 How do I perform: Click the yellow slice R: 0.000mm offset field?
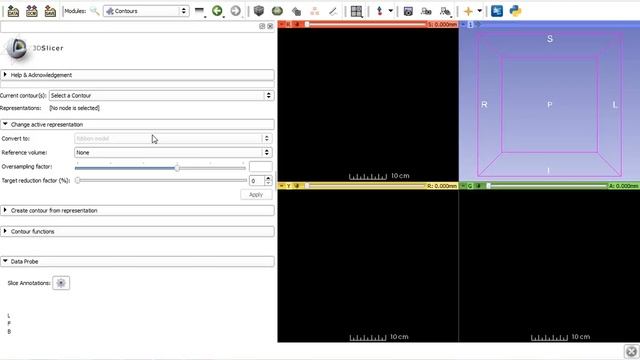point(442,186)
